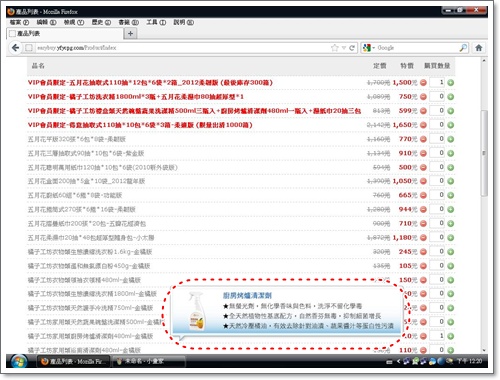Image resolution: width=500 pixels, height=380 pixels.
Task: Open the 編輯 menu
Action: [x=46, y=22]
